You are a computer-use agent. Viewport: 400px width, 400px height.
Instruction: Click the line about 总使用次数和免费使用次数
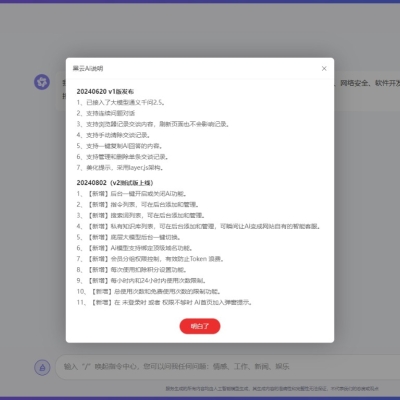point(149,292)
